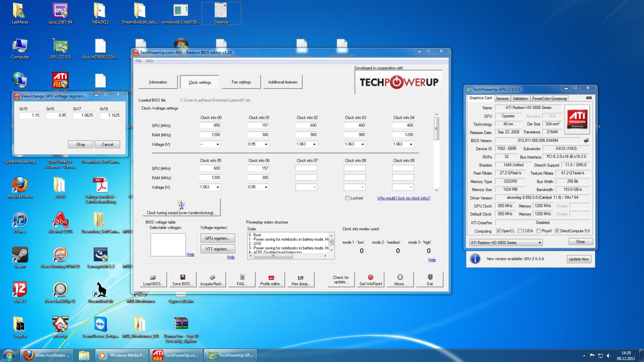
Task: Select Nero Burning ROM 11 icon
Action: coord(60,258)
